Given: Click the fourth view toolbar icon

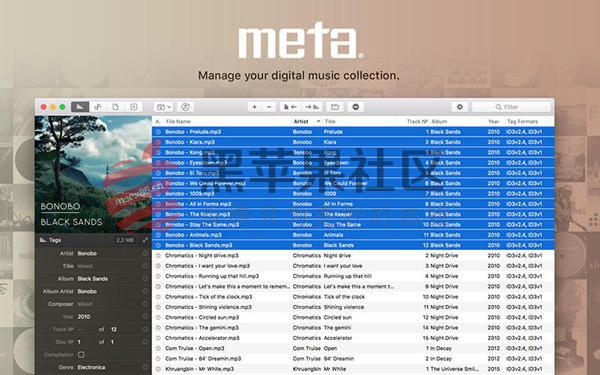Looking at the screenshot, I should pyautogui.click(x=134, y=107).
